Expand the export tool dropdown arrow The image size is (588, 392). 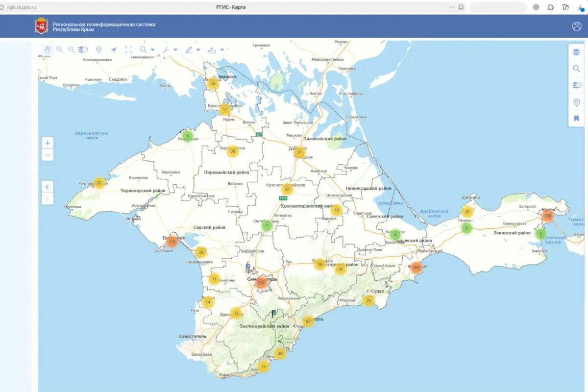click(222, 50)
